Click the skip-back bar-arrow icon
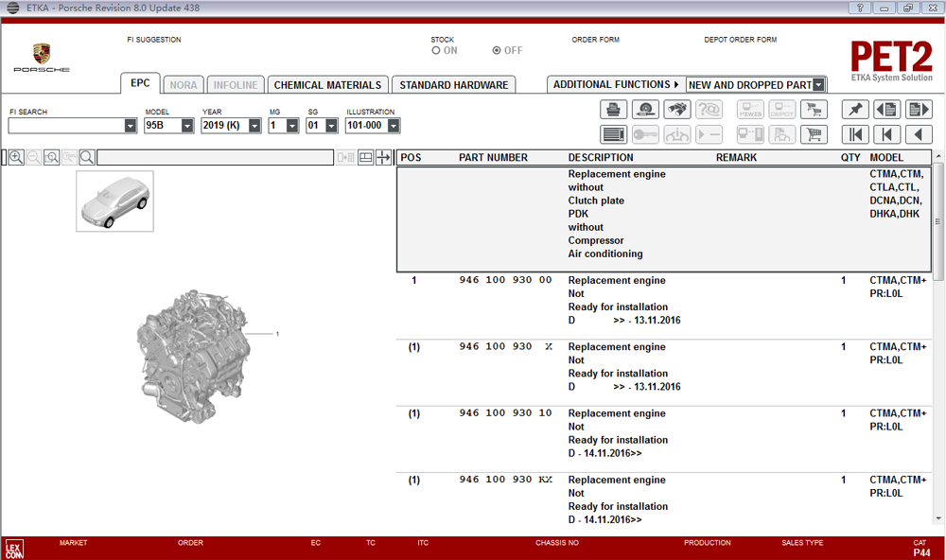The width and height of the screenshot is (946, 560). 887,134
